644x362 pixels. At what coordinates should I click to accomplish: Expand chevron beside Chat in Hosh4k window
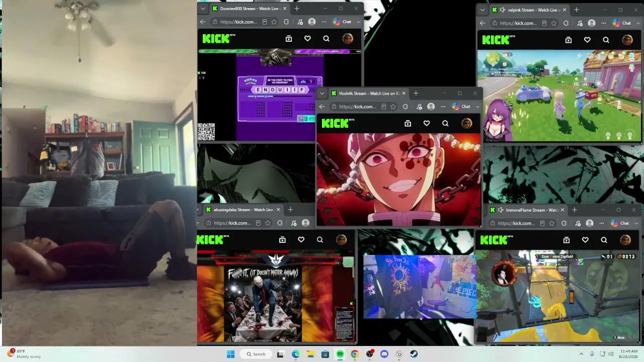[477, 107]
